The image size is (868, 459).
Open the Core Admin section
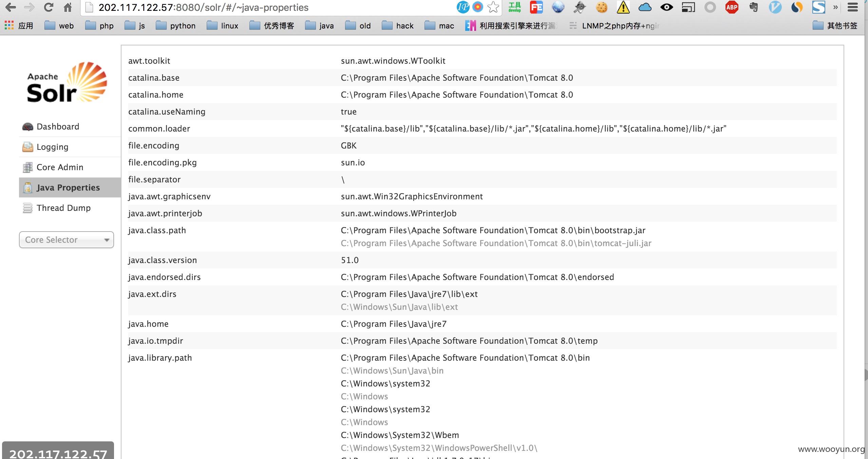pos(60,167)
